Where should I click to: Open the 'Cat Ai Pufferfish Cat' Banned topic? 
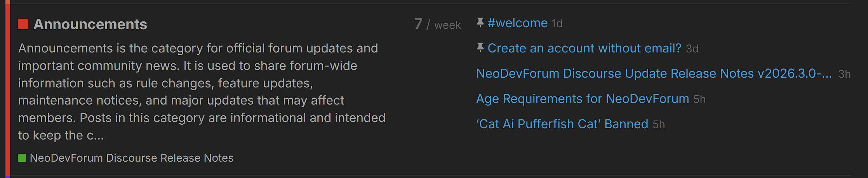pos(562,124)
